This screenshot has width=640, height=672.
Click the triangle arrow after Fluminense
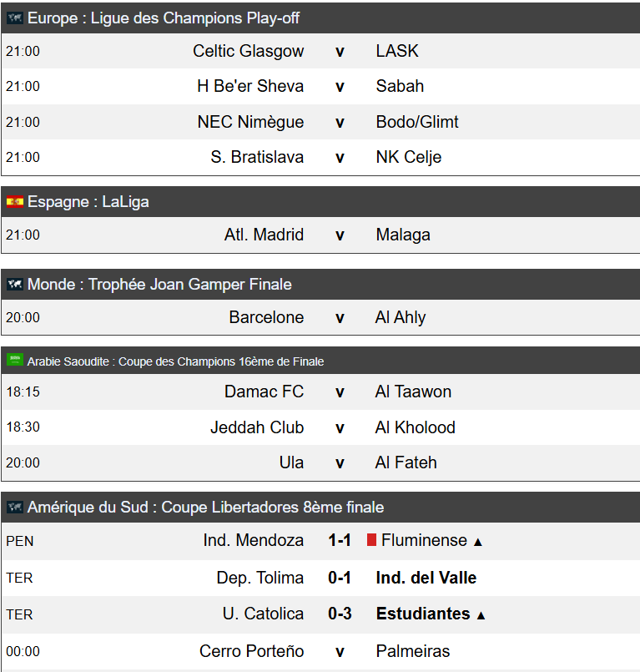(477, 542)
